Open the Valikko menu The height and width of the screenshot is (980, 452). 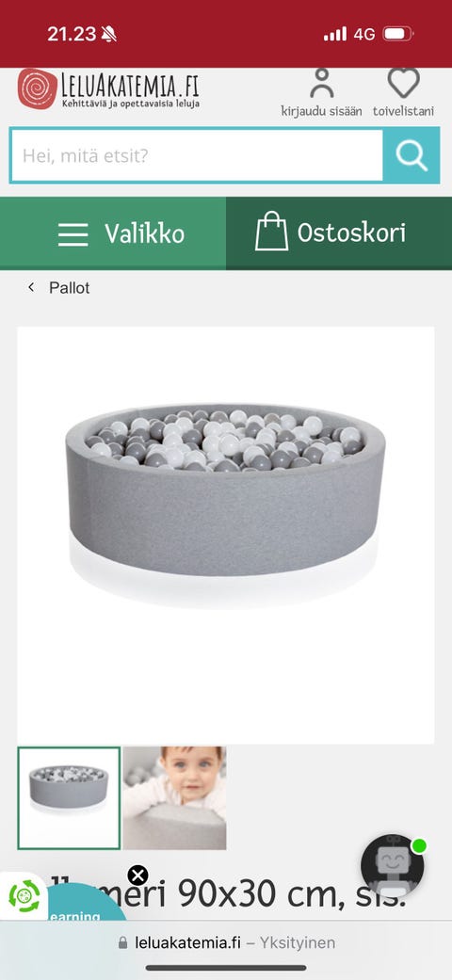click(x=113, y=233)
